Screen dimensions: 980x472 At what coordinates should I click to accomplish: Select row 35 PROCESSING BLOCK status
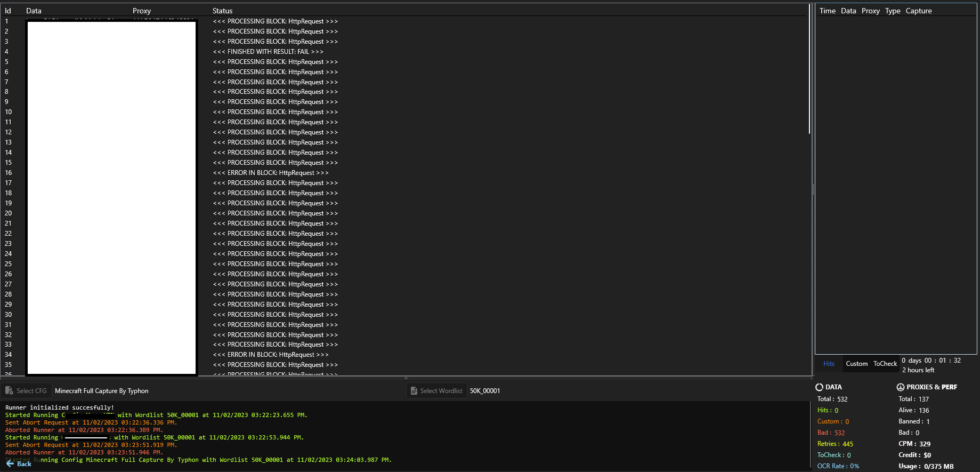(x=275, y=365)
